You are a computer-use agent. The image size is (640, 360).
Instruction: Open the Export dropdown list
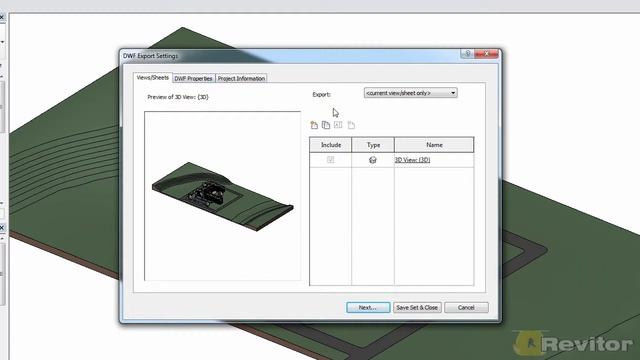tap(410, 93)
